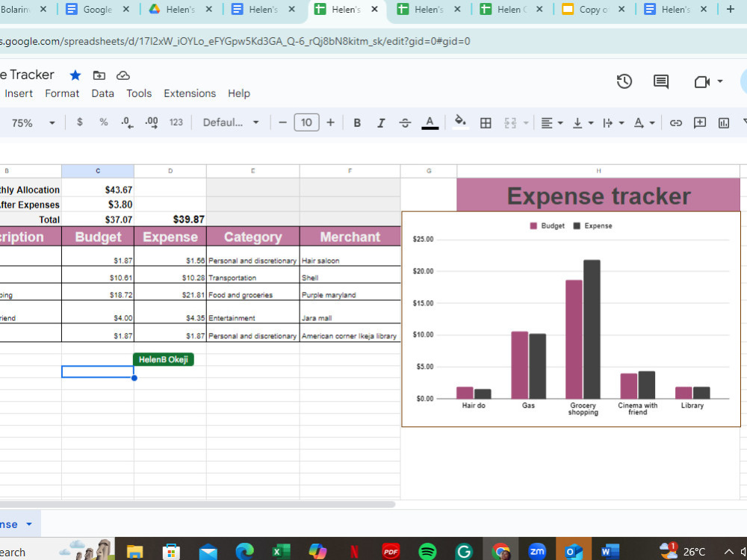The height and width of the screenshot is (560, 747).
Task: Select the Purple maryland cell
Action: 350,292
